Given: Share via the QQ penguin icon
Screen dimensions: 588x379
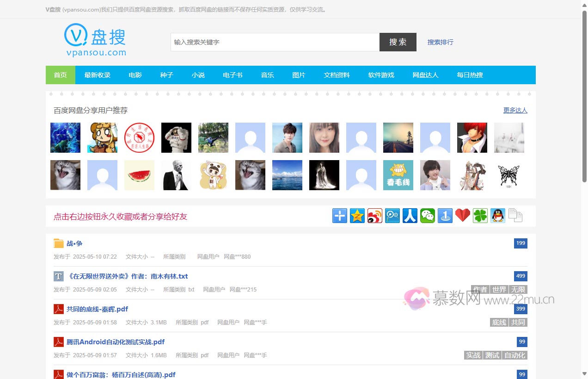Looking at the screenshot, I should (x=498, y=216).
